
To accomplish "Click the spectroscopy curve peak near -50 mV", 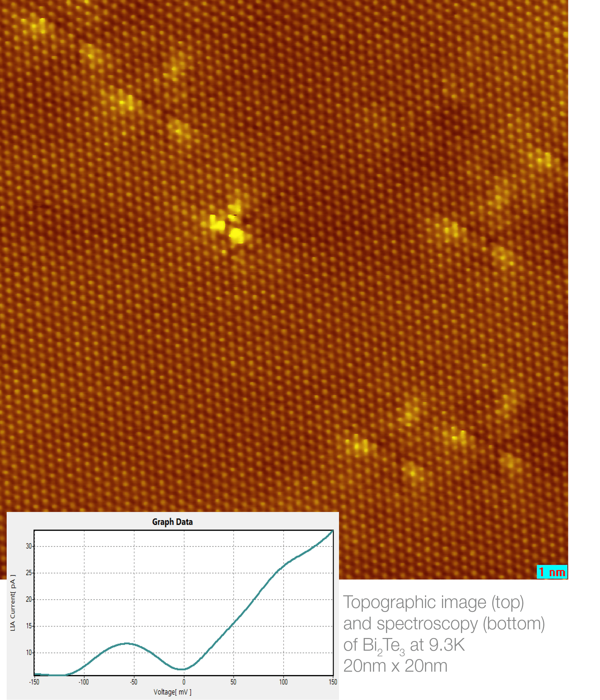I will point(127,643).
